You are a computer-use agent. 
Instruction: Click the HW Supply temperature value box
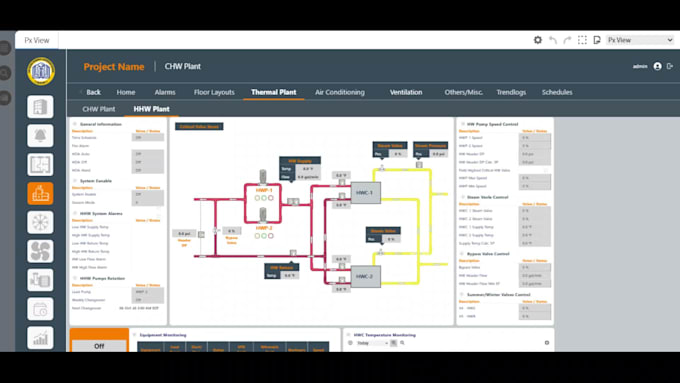tap(308, 169)
